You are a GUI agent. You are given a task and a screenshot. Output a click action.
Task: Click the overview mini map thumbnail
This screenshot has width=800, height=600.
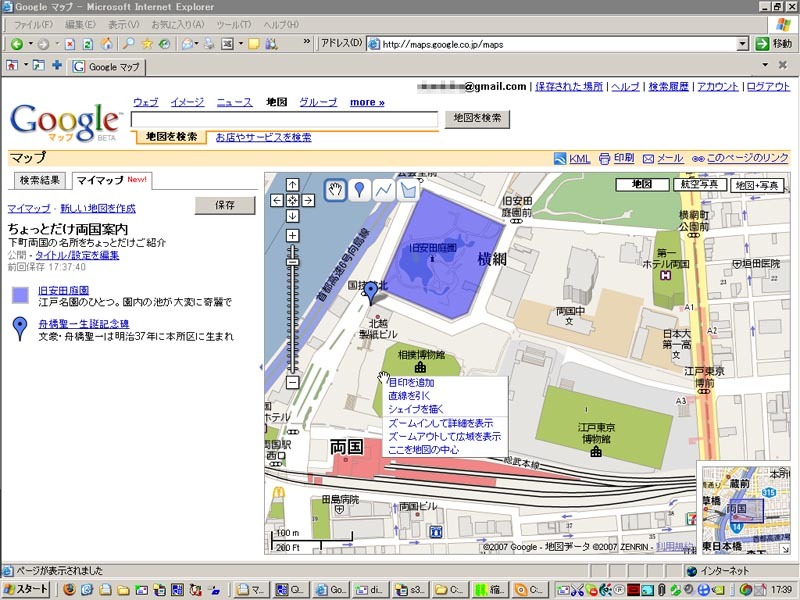point(746,508)
